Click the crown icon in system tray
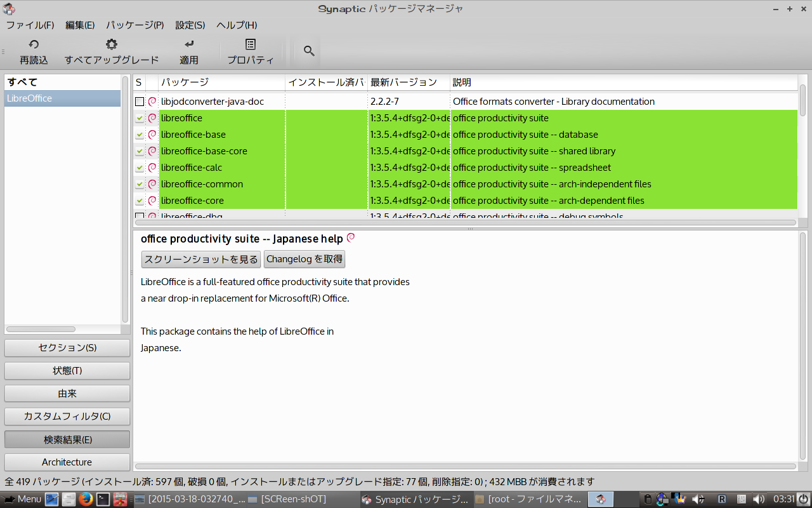 click(678, 499)
